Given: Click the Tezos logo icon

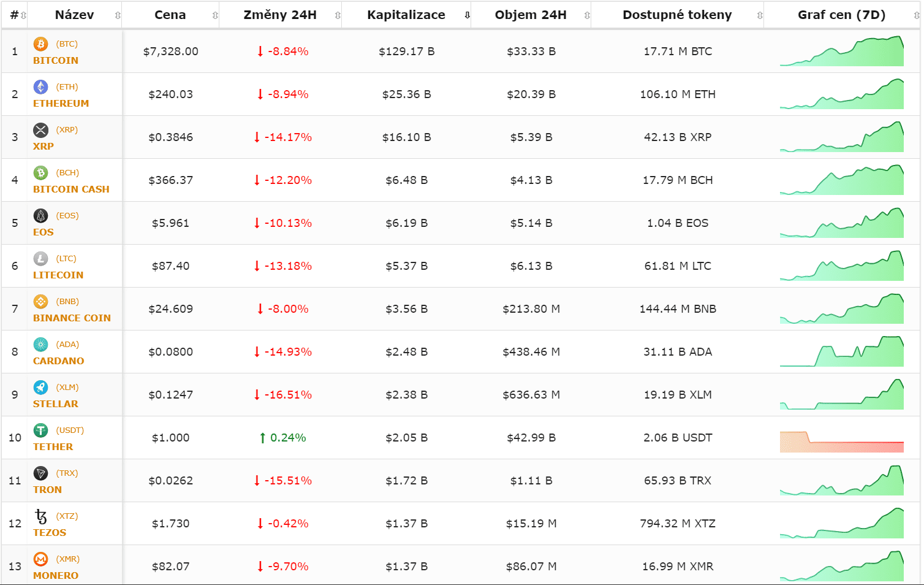Looking at the screenshot, I should coord(40,516).
